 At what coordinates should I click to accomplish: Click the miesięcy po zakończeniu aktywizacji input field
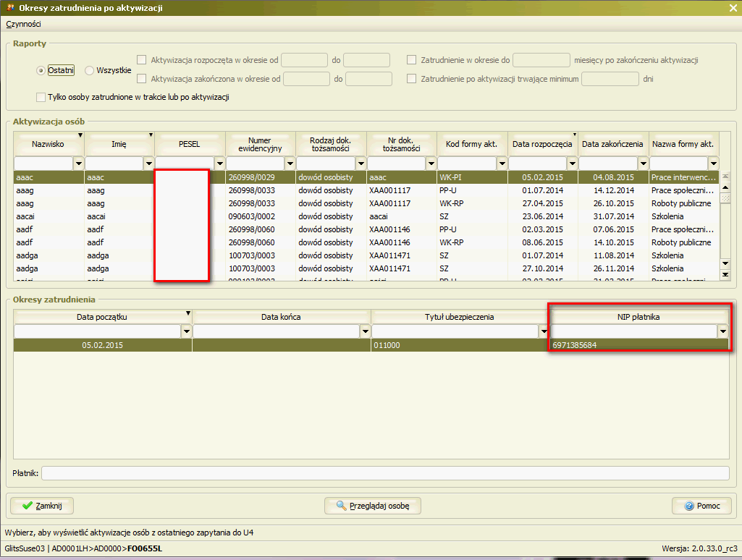pos(541,60)
